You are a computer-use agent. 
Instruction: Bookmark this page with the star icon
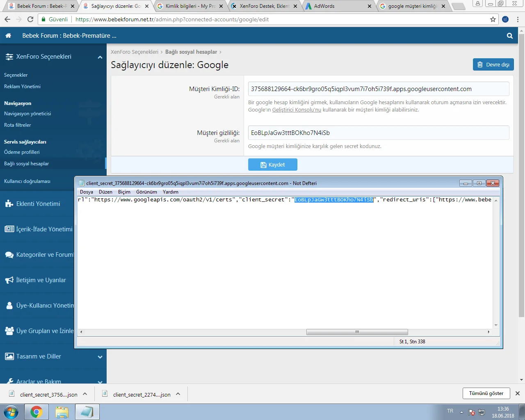coord(493,19)
